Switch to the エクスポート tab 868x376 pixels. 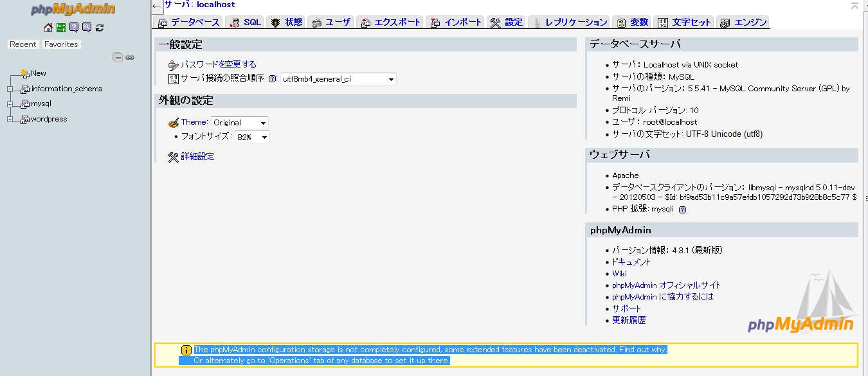pyautogui.click(x=390, y=22)
